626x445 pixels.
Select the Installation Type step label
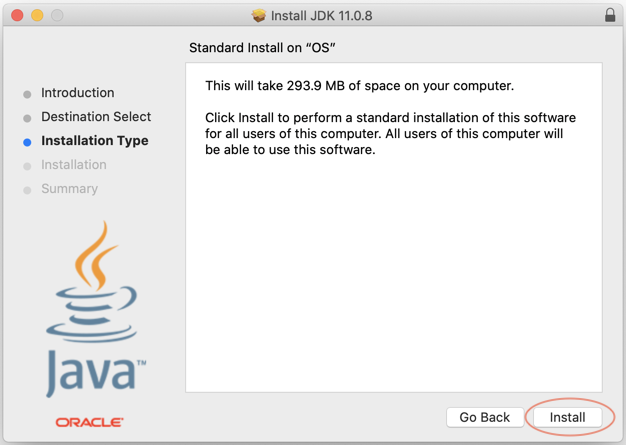click(x=95, y=141)
